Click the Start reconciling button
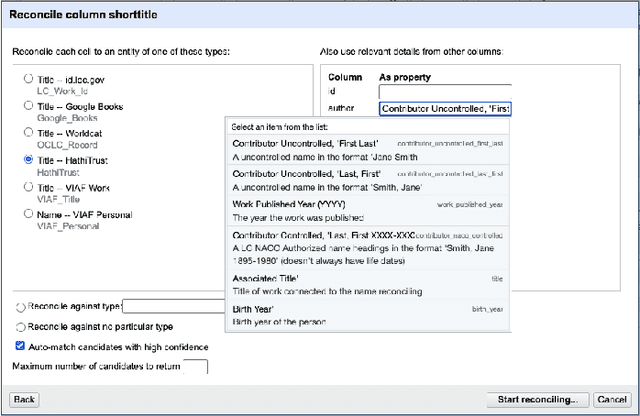Screen dimensions: 640x416 pos(538,399)
